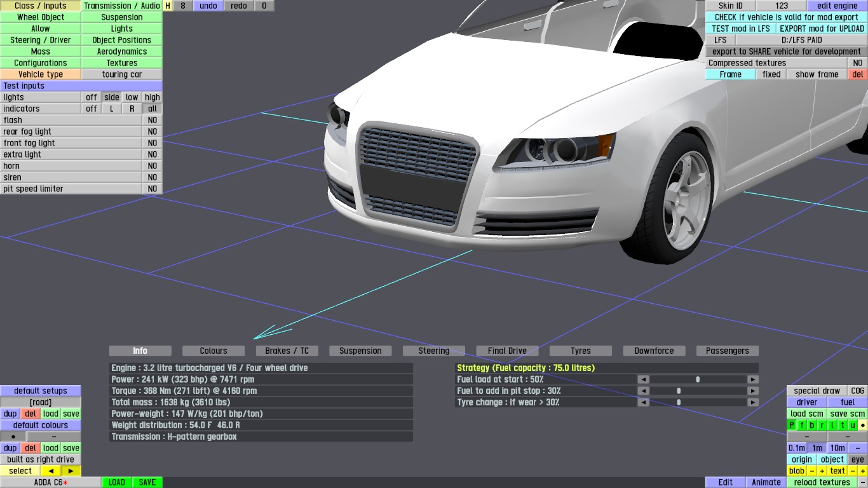
Task: Decrease text size with minus
Action: 853,471
